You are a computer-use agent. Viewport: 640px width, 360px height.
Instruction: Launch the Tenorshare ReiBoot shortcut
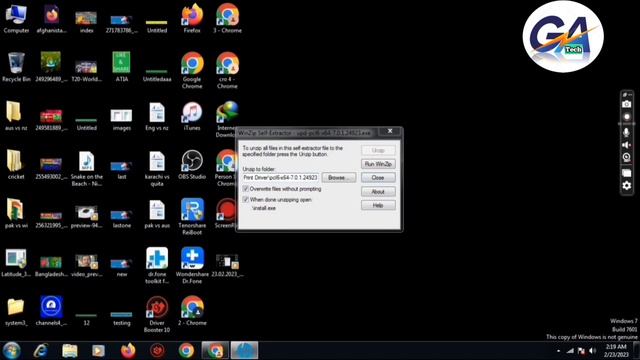point(192,217)
